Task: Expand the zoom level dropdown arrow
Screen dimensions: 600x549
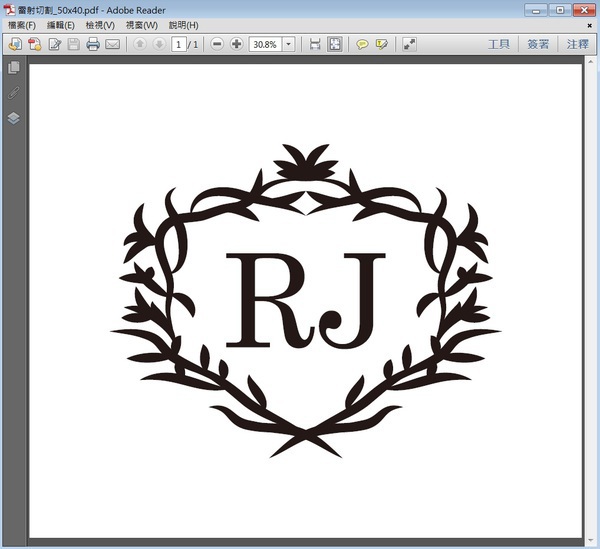Action: pyautogui.click(x=289, y=44)
